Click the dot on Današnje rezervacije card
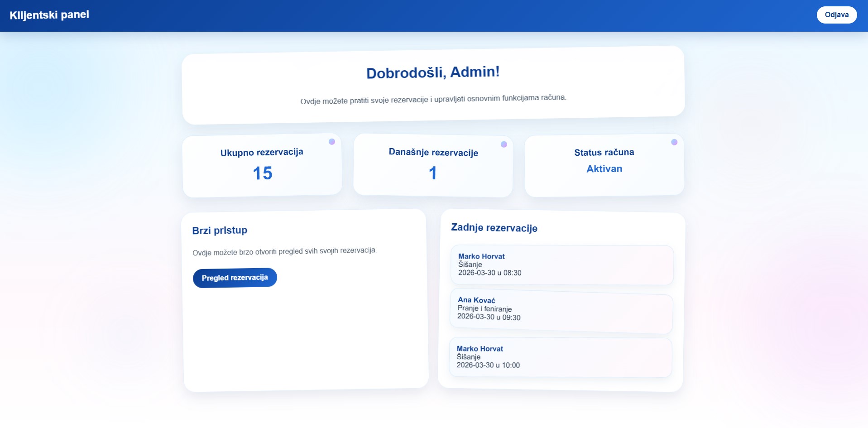The height and width of the screenshot is (428, 868). pyautogui.click(x=504, y=144)
